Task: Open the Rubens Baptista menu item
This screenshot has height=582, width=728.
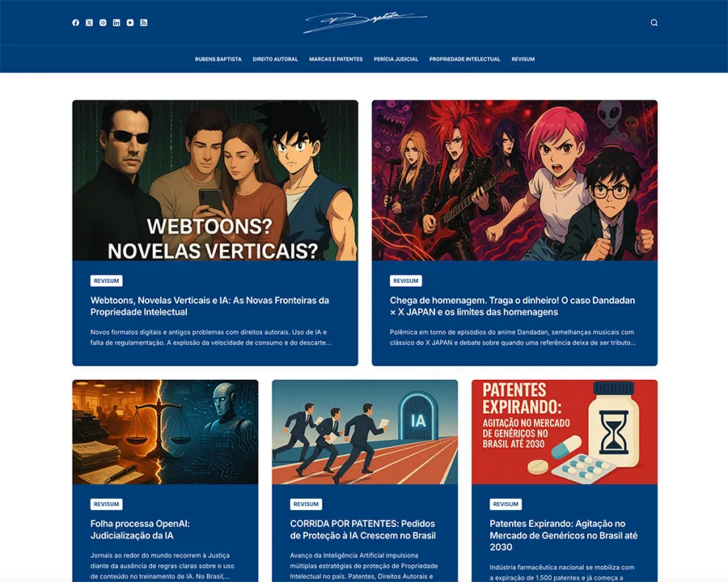Action: pos(218,59)
